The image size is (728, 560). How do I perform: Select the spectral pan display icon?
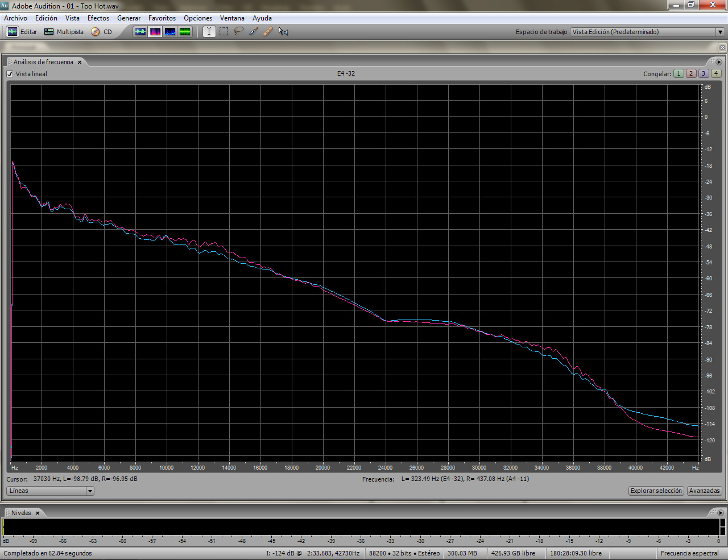pyautogui.click(x=170, y=32)
